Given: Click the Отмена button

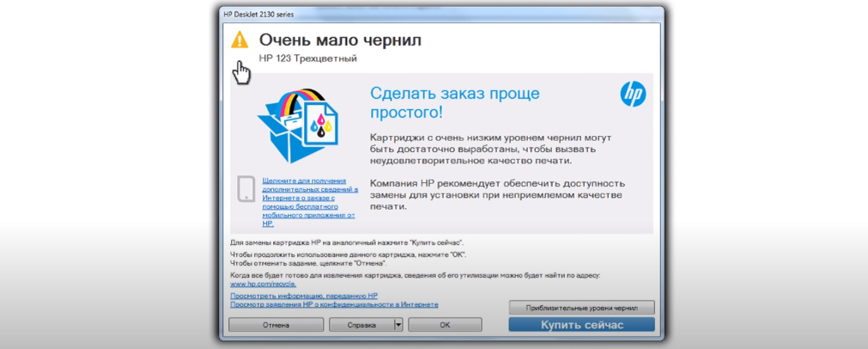Looking at the screenshot, I should pos(276,325).
